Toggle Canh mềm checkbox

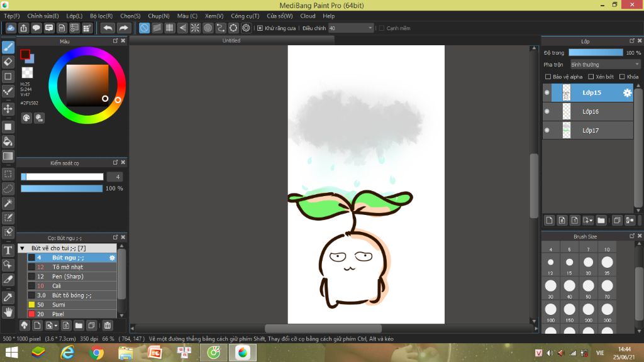[382, 28]
